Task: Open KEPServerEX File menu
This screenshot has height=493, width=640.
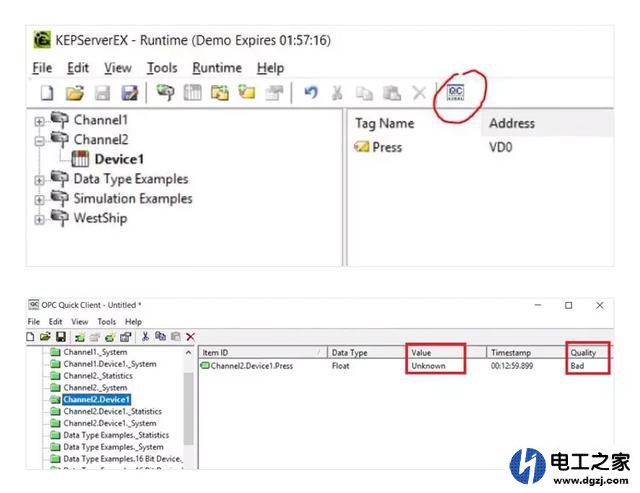Action: coord(42,68)
